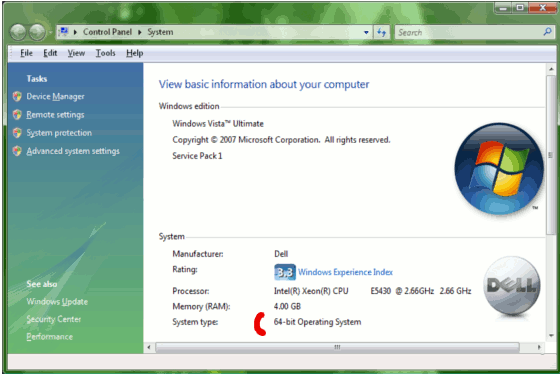Screen dimensions: 560x374
Task: Click the "Tasks" heading in sidebar
Action: (37, 79)
